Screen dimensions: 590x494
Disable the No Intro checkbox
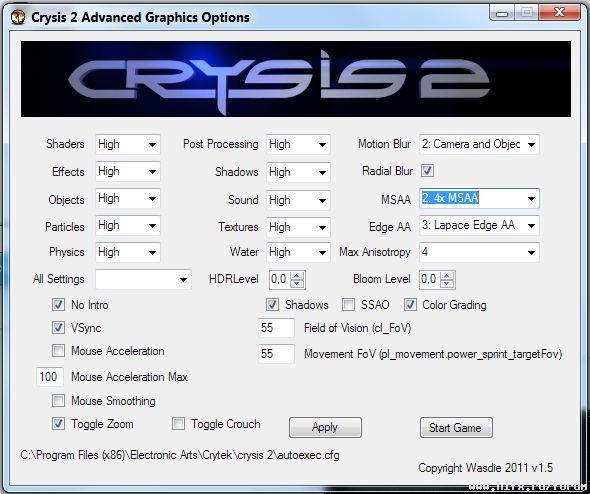(58, 304)
